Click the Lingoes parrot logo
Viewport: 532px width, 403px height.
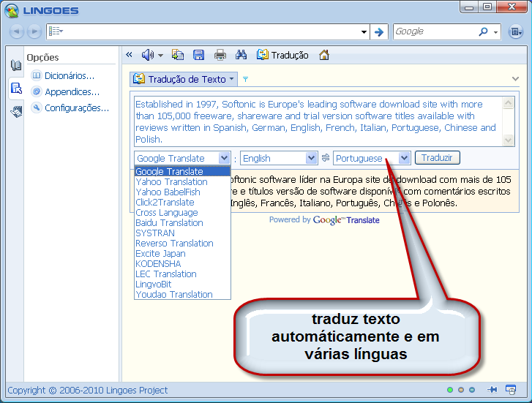[x=12, y=10]
